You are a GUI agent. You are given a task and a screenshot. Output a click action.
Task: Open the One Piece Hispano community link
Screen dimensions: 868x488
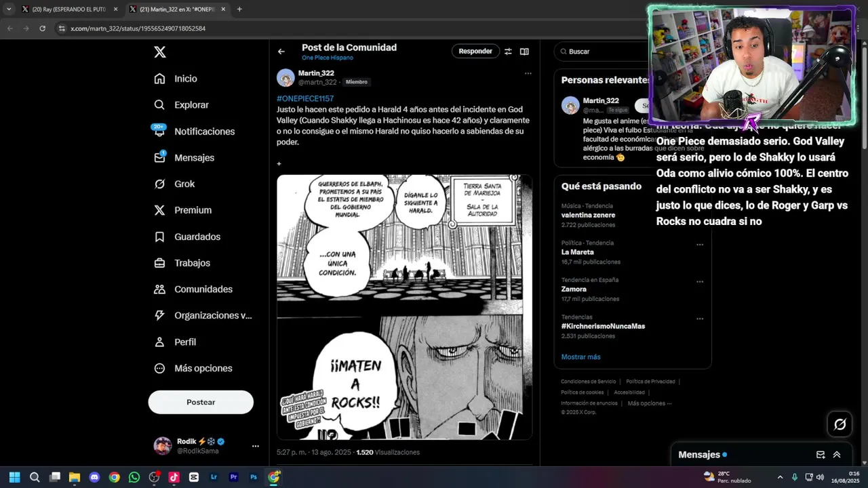(328, 58)
